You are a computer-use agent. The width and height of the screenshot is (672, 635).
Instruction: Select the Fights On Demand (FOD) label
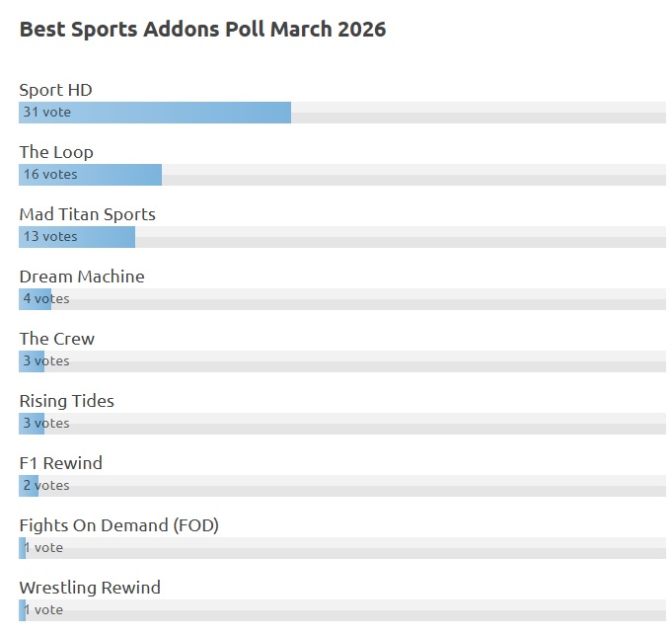[118, 525]
